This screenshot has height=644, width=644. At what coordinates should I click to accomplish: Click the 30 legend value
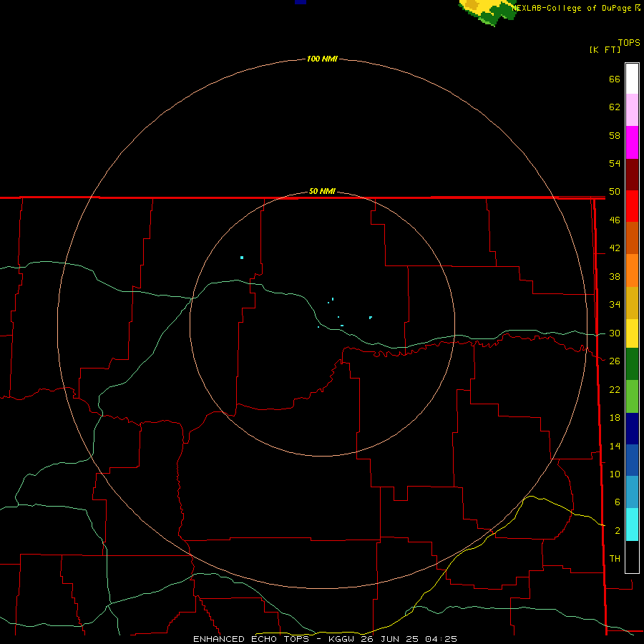click(615, 333)
